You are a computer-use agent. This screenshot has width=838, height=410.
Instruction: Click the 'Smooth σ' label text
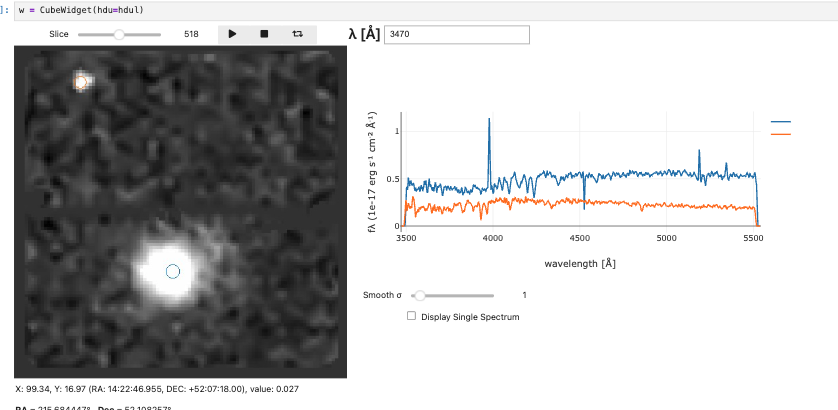[x=382, y=295]
